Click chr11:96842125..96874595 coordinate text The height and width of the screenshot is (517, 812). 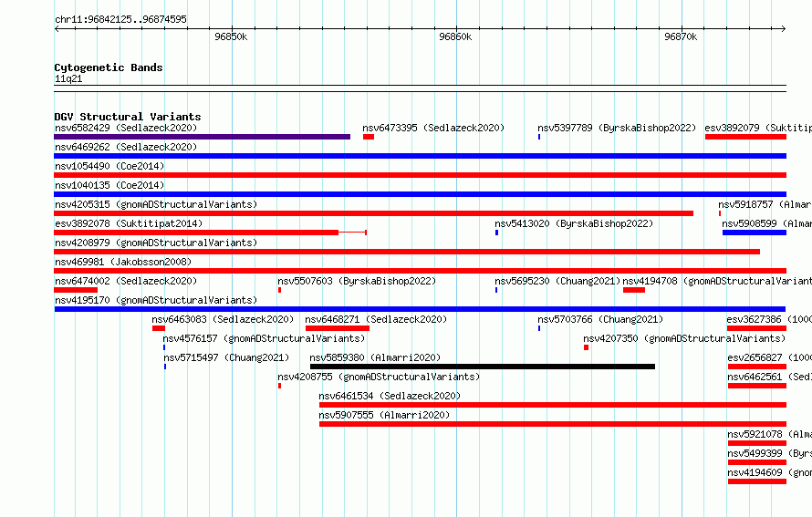[120, 19]
